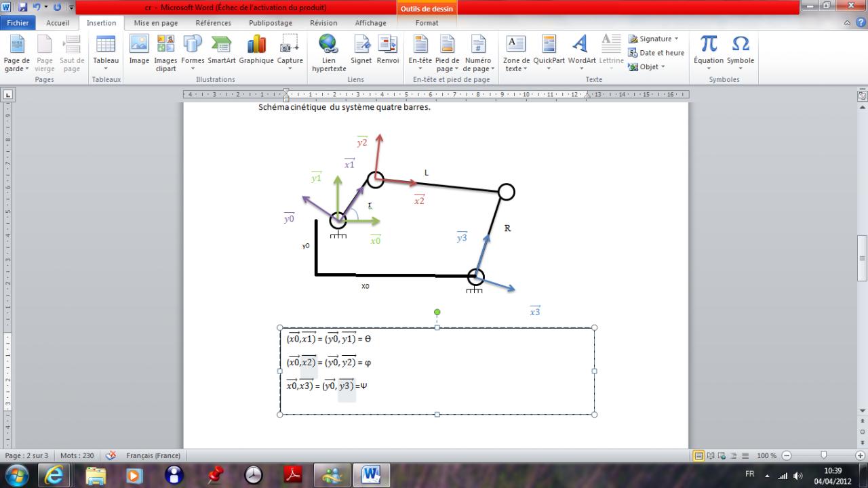This screenshot has width=868, height=488.
Task: Switch to the Affichage tab
Action: [371, 23]
